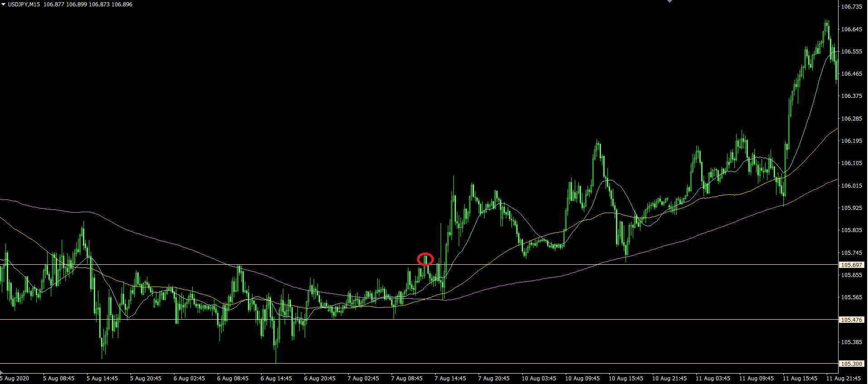This screenshot has height=384, width=868.
Task: Click the '10 Aug 09:45' time axis label
Action: click(582, 379)
